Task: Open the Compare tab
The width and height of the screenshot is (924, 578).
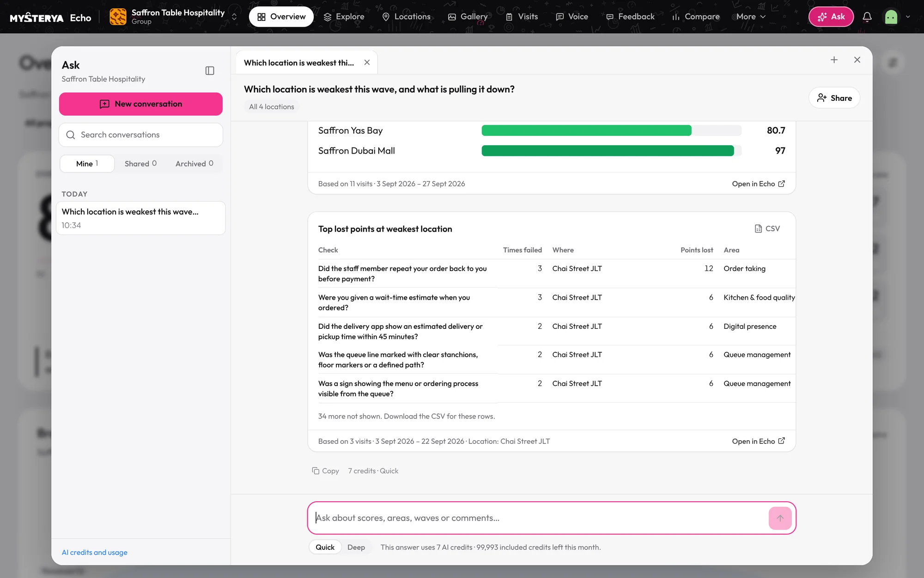Action: tap(695, 17)
